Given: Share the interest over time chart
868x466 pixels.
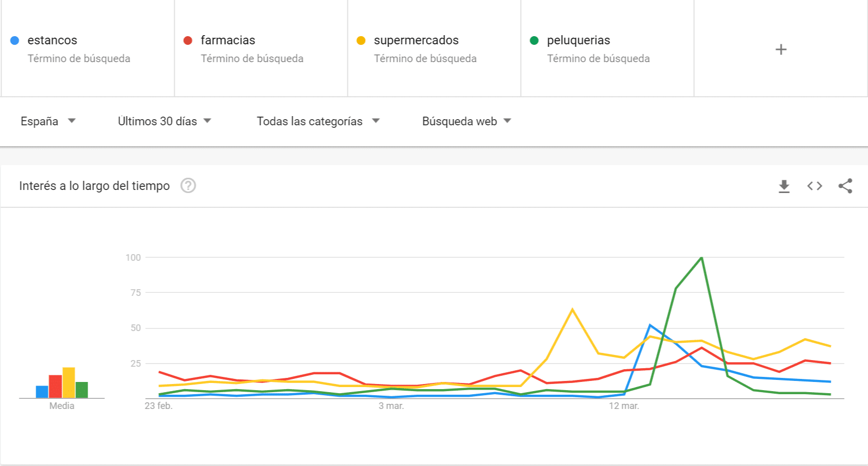Looking at the screenshot, I should click(x=845, y=186).
